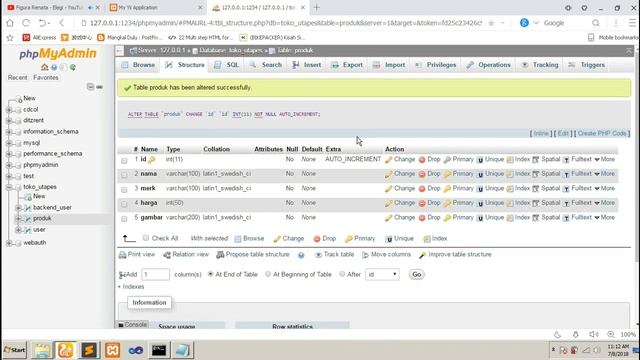Screen dimensions: 640x360
Task: Click the Relation view icon
Action: click(167, 255)
